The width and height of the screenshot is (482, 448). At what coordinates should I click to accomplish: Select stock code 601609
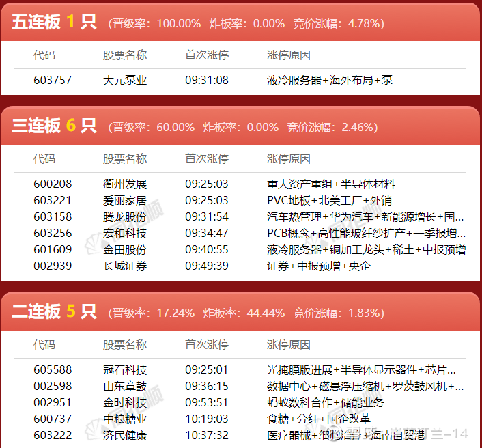coord(53,249)
